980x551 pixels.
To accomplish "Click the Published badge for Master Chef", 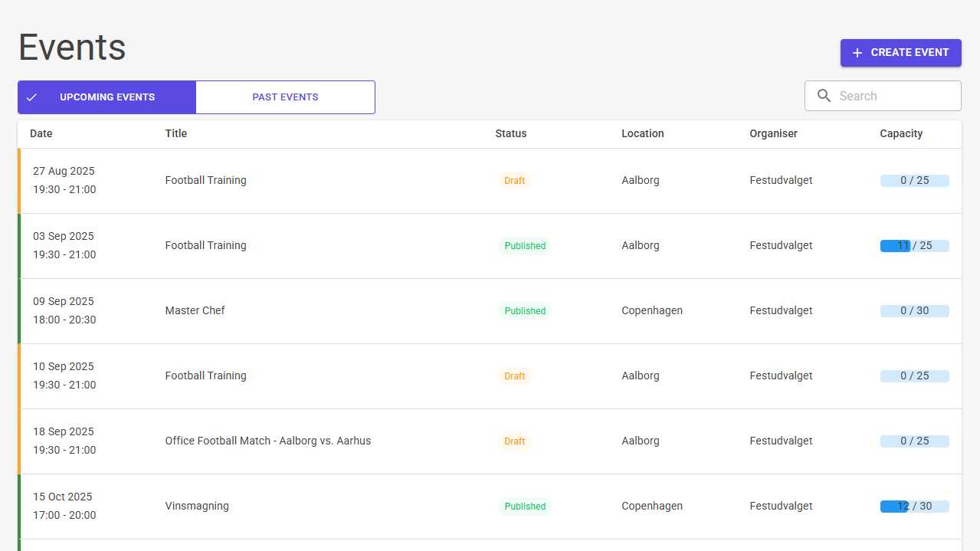I will coord(525,311).
